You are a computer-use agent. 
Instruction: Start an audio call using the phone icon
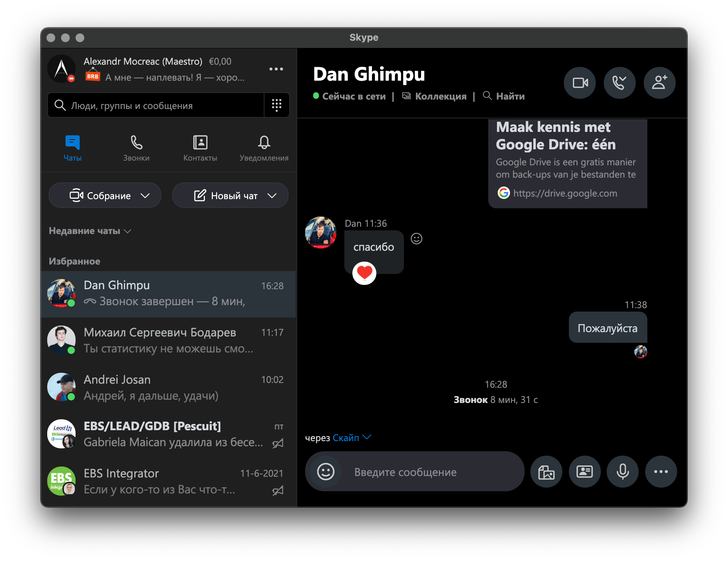pyautogui.click(x=619, y=83)
